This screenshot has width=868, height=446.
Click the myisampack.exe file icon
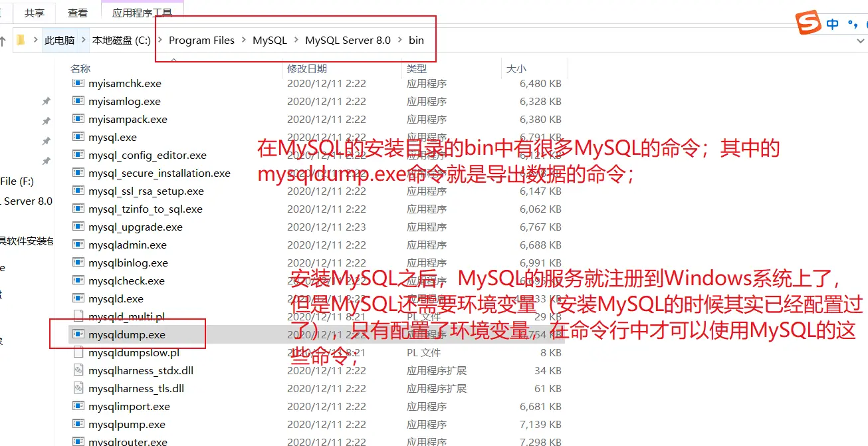[x=78, y=120]
